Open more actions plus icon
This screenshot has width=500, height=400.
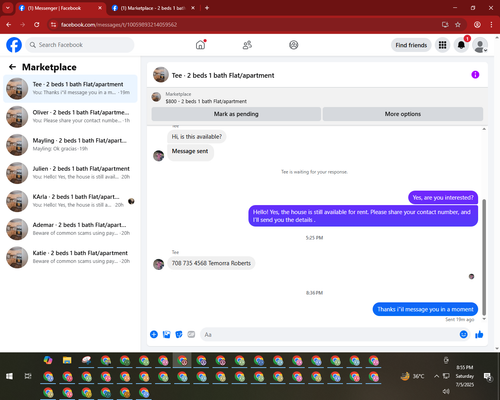click(154, 334)
